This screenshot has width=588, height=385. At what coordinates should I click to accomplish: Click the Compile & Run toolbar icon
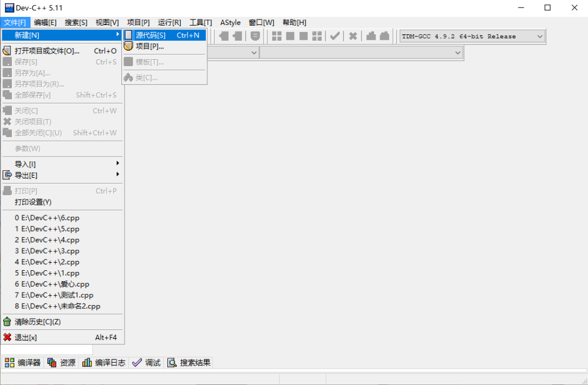pos(304,36)
